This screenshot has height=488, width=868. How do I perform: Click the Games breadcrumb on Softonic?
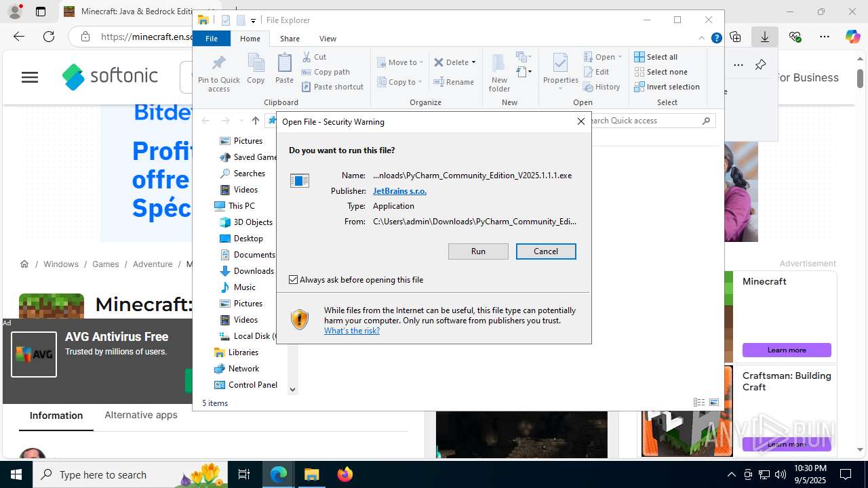coord(106,264)
